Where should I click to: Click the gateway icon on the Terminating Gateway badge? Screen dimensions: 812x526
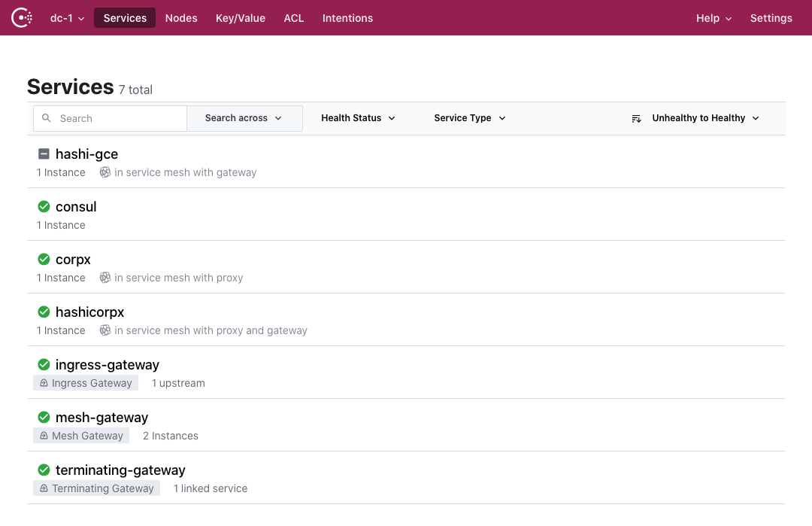(43, 488)
